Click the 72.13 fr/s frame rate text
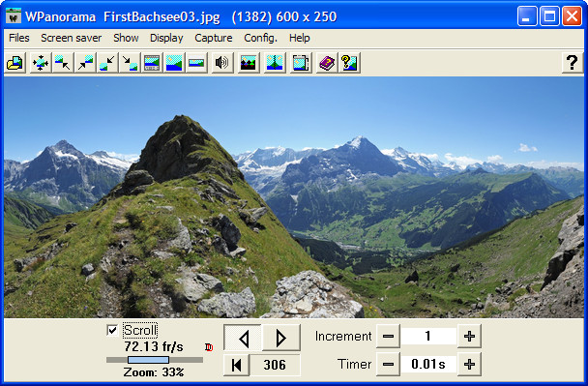Viewport: 588px width, 386px height. [x=154, y=346]
